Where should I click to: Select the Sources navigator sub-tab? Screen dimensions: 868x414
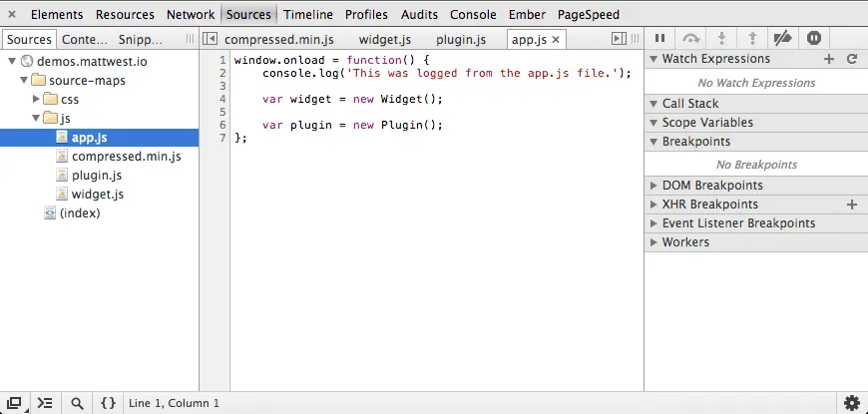(x=29, y=39)
